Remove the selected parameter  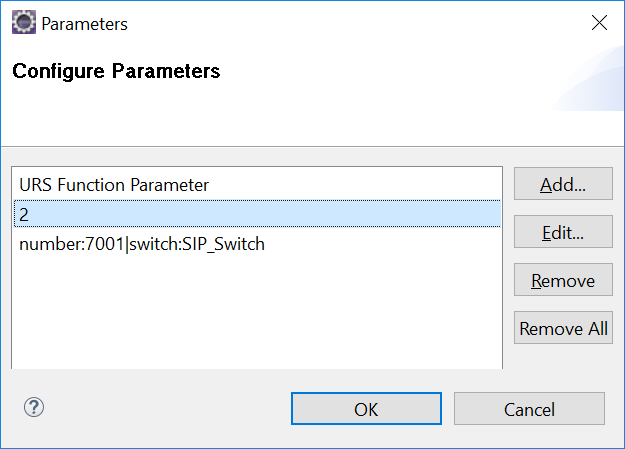(x=563, y=280)
